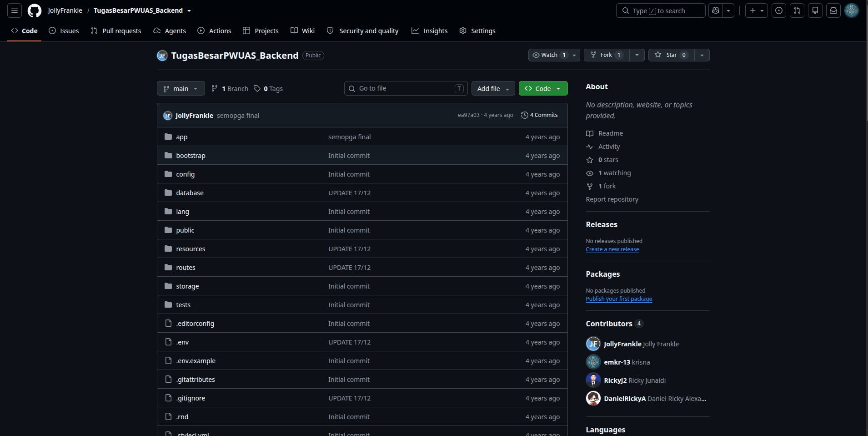Screen dimensions: 868x436
Task: Click the history clock icon beside 4 Commits
Action: (x=525, y=115)
